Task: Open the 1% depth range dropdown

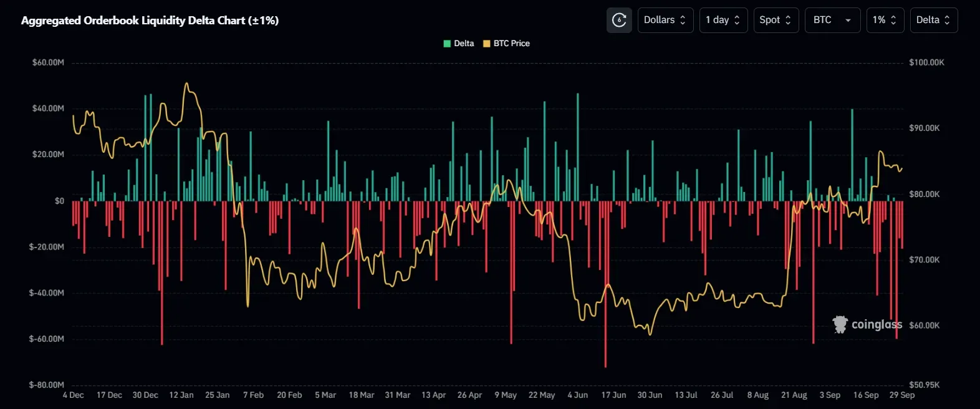Action: coord(885,20)
